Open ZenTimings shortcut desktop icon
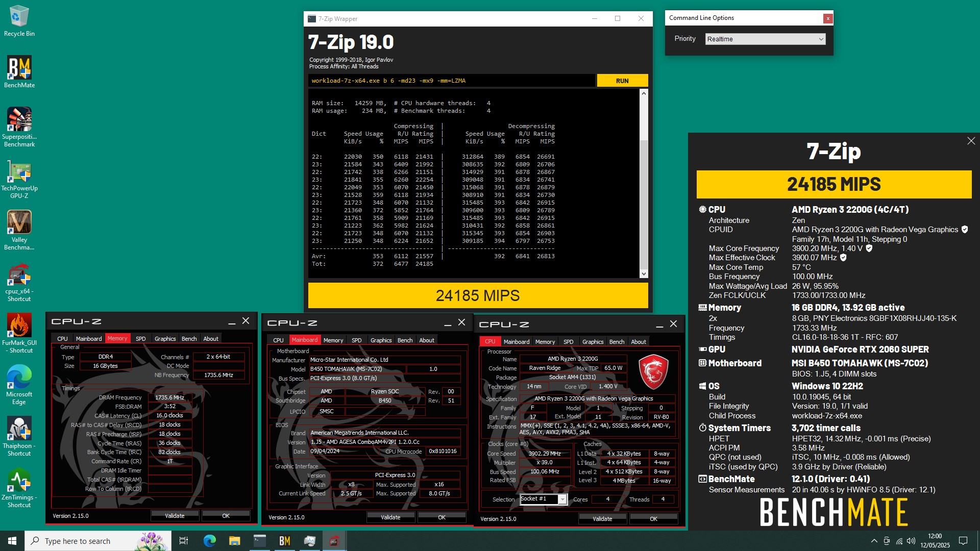The image size is (980, 551). point(19,488)
